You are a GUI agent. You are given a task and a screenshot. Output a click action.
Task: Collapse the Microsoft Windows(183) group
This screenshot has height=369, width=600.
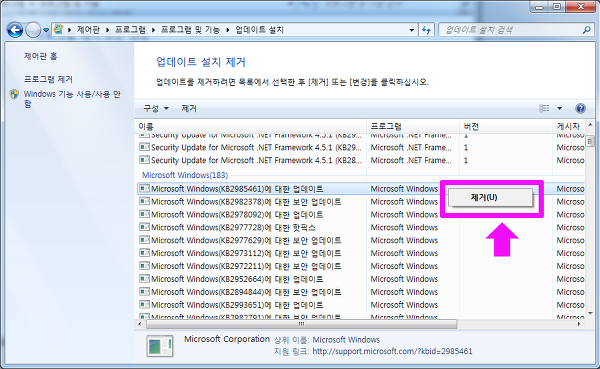tap(185, 175)
